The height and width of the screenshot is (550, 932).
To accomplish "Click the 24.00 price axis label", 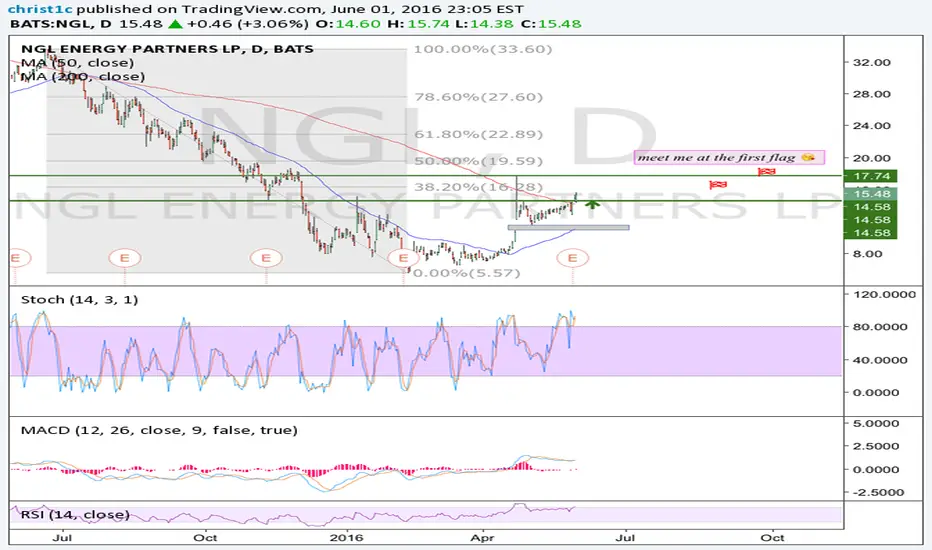I will 871,125.
